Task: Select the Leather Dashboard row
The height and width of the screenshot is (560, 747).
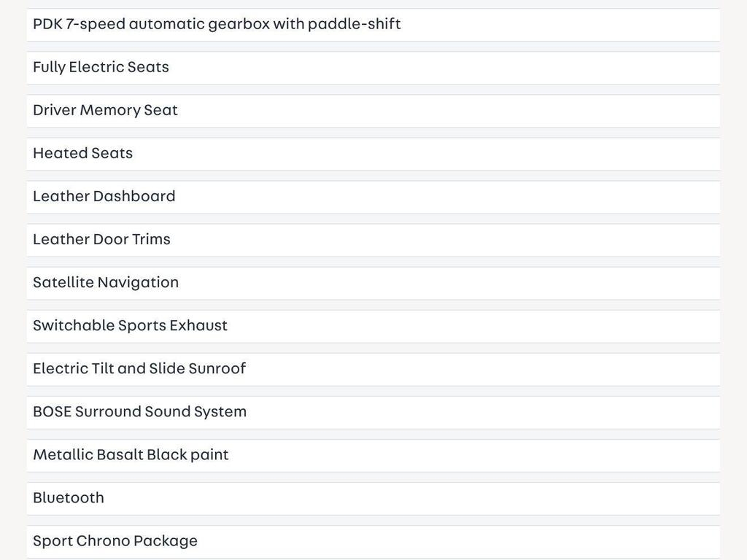Action: (373, 197)
